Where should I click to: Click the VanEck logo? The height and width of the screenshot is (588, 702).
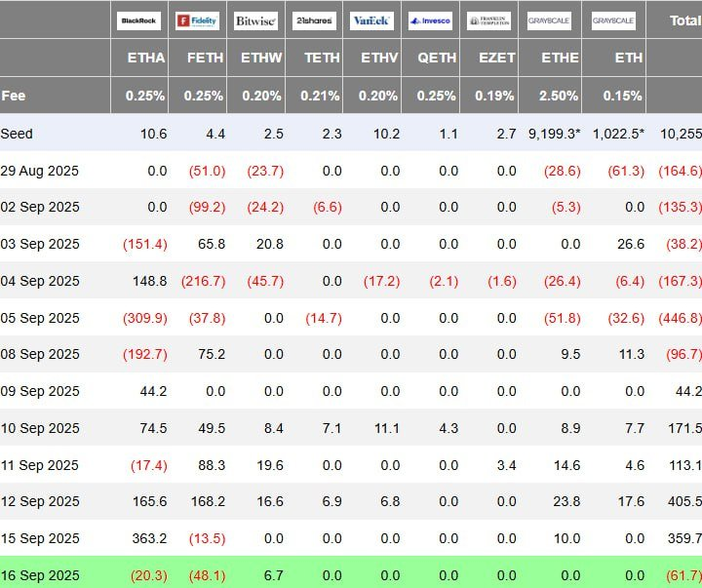coord(371,20)
